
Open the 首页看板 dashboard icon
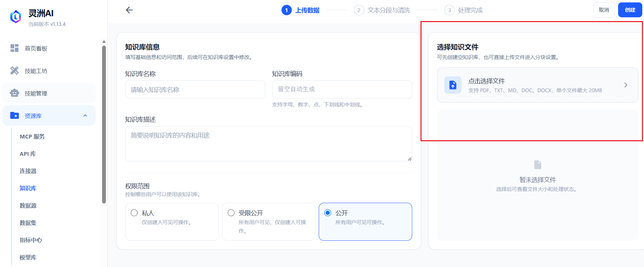pos(14,48)
